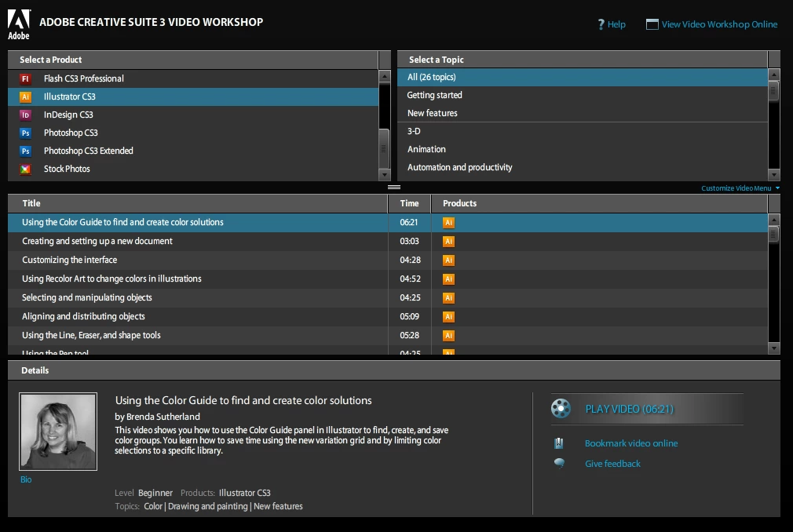Screen dimensions: 793x532
Task: Select the Getting started topic
Action: [x=582, y=95]
